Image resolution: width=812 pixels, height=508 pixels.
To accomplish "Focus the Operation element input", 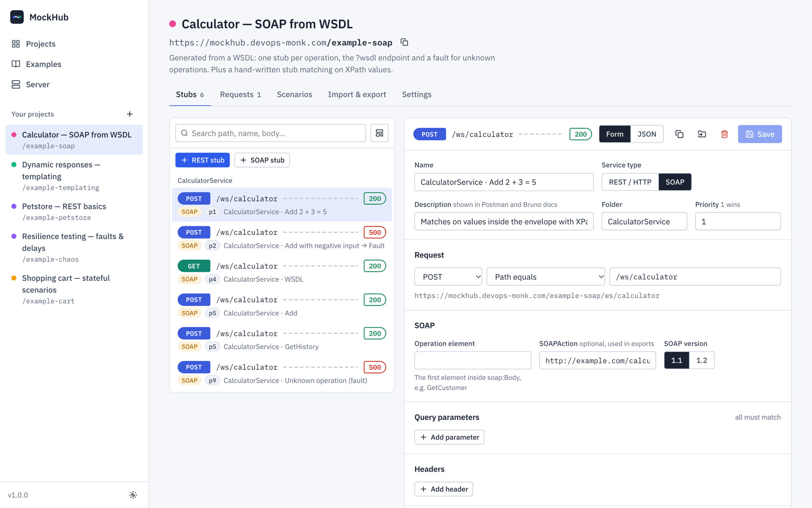I will coord(473,360).
